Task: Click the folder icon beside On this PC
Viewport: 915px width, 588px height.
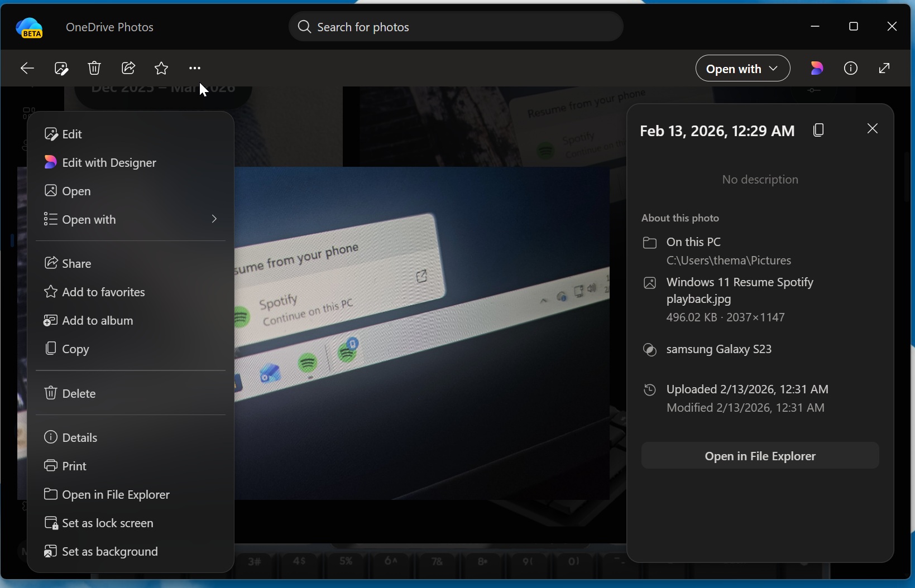Action: coord(649,243)
